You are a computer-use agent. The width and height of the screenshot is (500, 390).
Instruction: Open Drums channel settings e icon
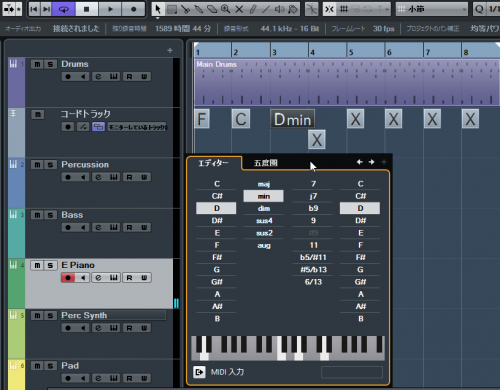(x=98, y=77)
